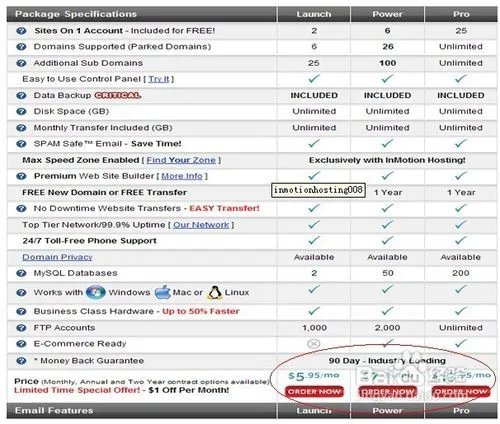Click help icon beside Premium Web Site Builder
The width and height of the screenshot is (500, 424).
(21, 176)
